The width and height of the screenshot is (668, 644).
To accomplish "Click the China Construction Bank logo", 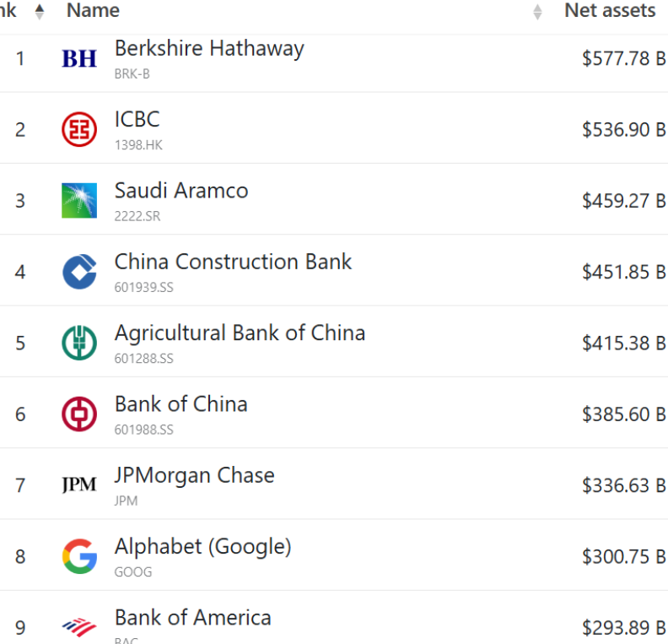I will coord(79,272).
